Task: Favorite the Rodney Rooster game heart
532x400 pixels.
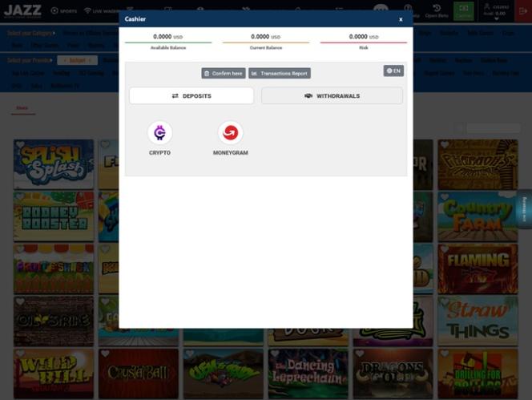Action: tap(20, 197)
